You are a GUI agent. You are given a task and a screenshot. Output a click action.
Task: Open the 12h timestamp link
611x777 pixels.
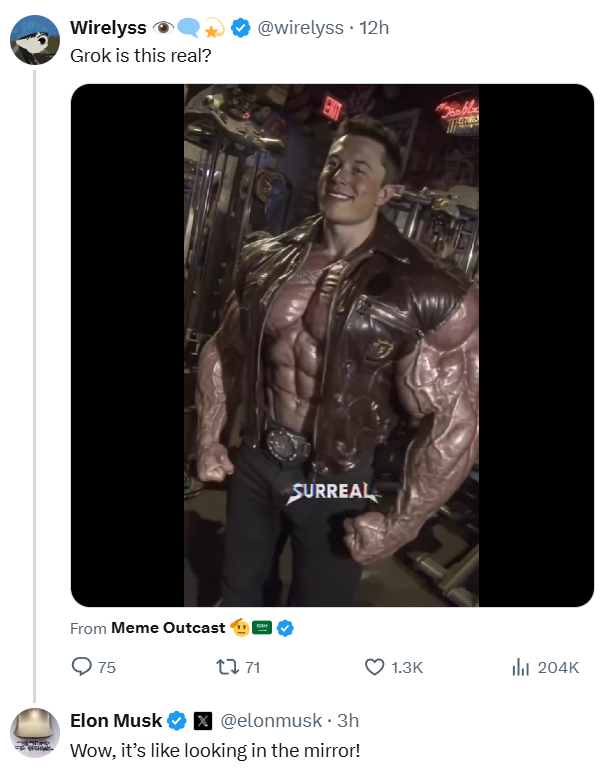coord(374,28)
